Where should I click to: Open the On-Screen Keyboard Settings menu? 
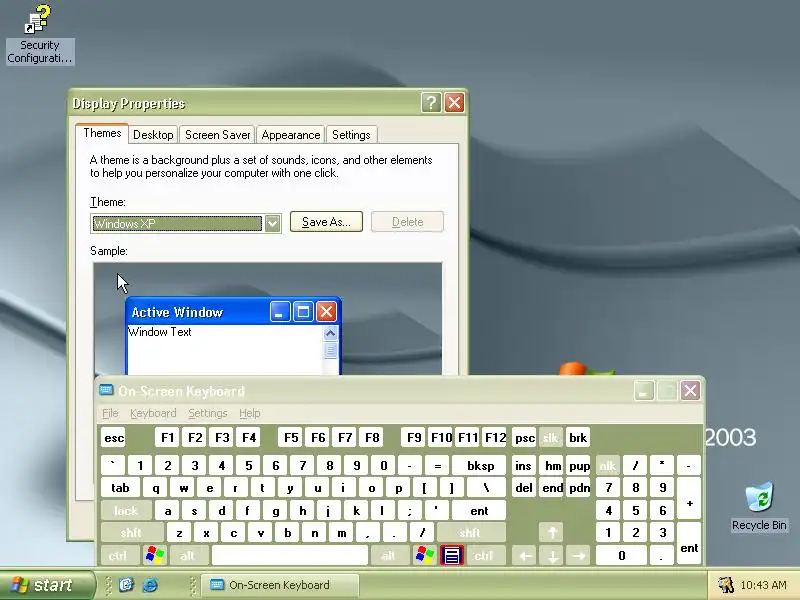(208, 413)
